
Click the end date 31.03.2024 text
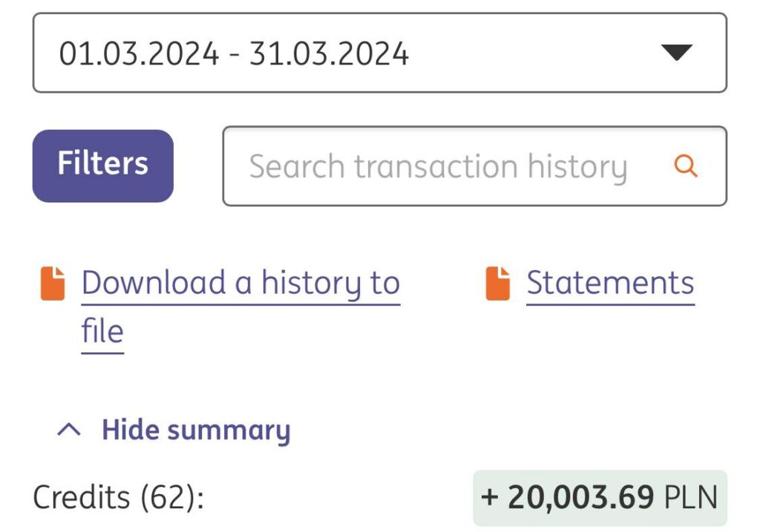329,54
